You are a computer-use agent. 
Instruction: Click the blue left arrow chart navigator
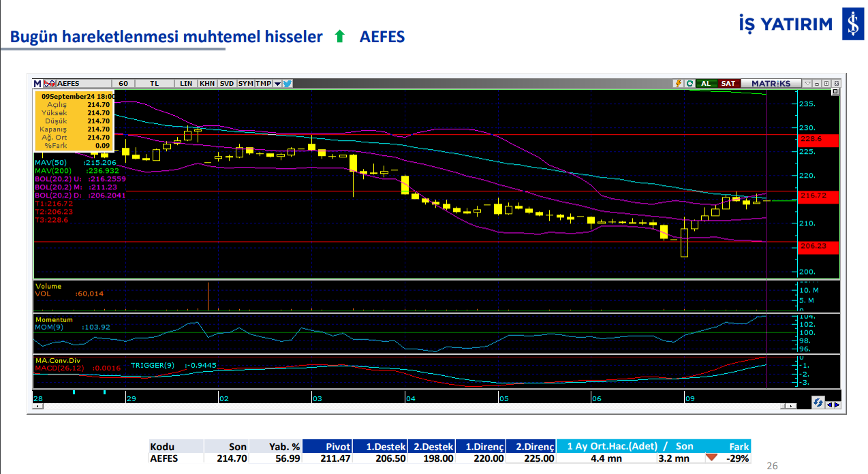click(829, 405)
